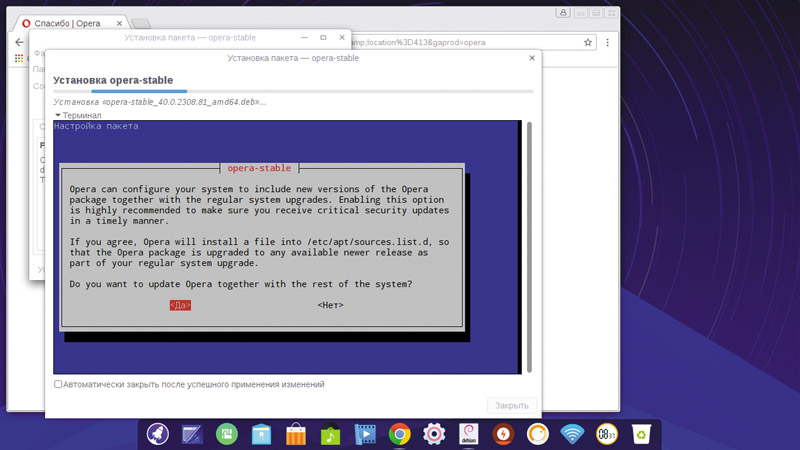Image resolution: width=800 pixels, height=450 pixels.
Task: Minimize the background installer window
Action: [304, 38]
